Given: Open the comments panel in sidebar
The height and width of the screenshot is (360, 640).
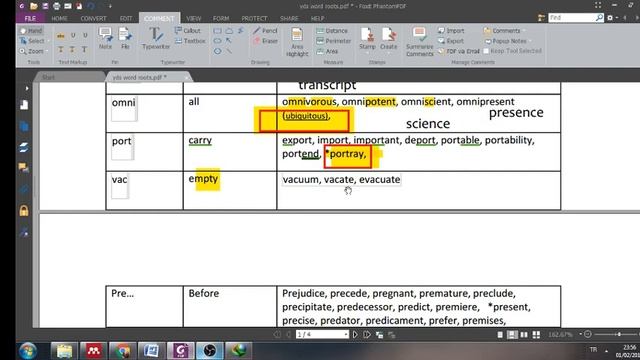Looking at the screenshot, I should click(x=24, y=167).
